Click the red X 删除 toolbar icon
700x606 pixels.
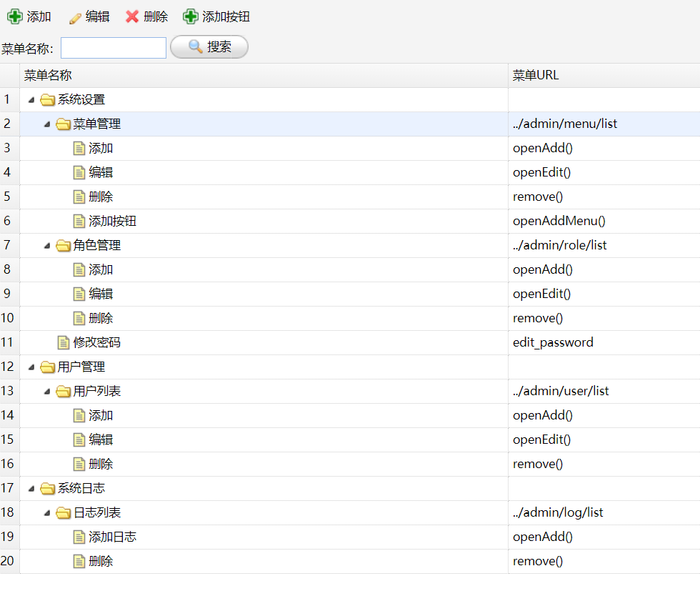[x=132, y=16]
